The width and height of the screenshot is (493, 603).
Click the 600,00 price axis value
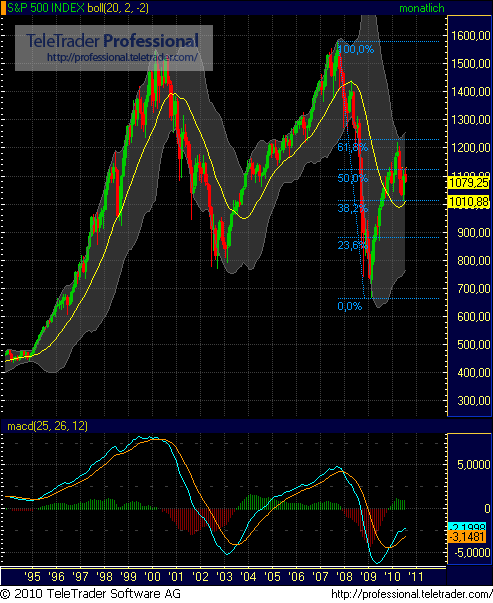[474, 317]
